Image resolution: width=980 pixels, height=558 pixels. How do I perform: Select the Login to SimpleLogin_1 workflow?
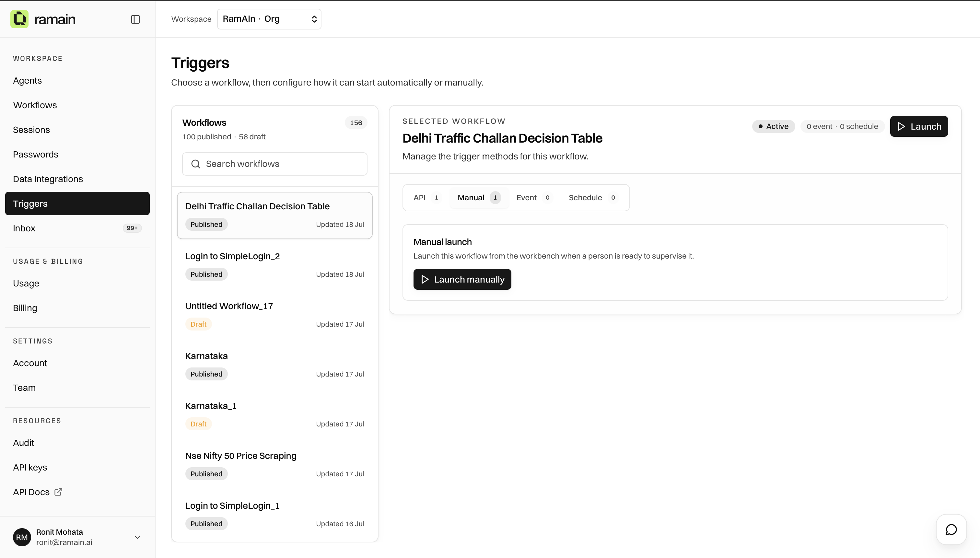pos(274,514)
